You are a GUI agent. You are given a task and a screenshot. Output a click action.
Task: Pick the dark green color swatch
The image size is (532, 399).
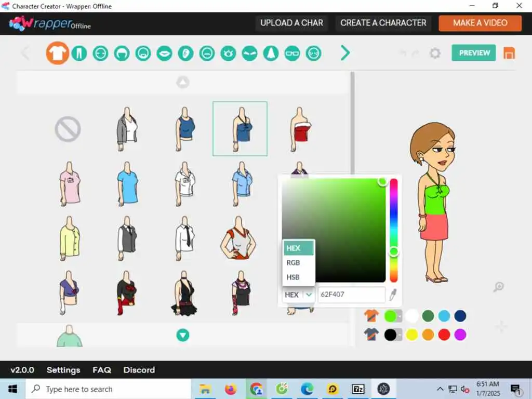pyautogui.click(x=428, y=316)
